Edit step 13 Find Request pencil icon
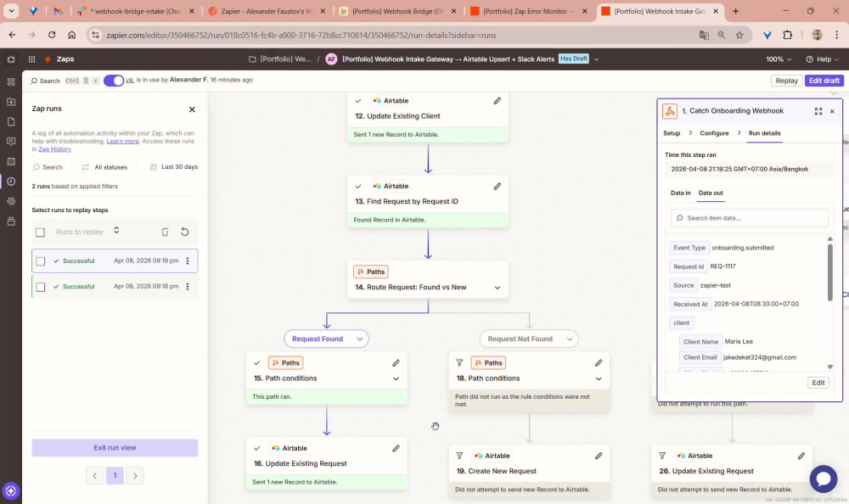The image size is (849, 504). [497, 186]
